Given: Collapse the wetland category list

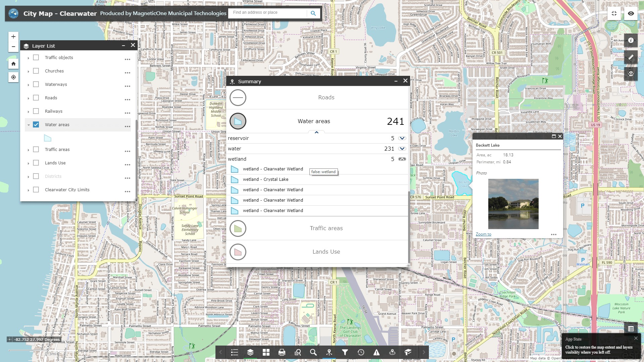Looking at the screenshot, I should (x=402, y=159).
